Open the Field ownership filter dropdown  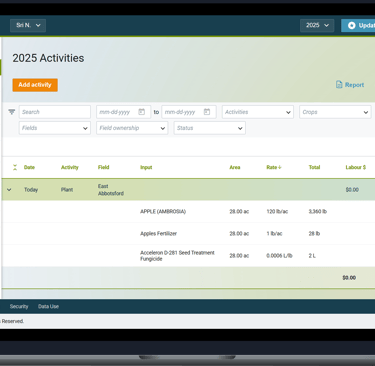(132, 128)
